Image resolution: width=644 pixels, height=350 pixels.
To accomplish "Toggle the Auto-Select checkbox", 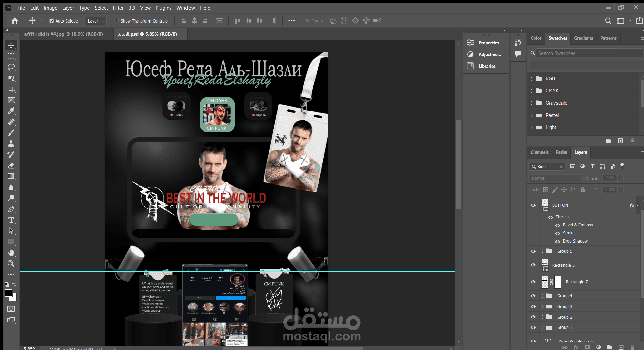I will [52, 21].
